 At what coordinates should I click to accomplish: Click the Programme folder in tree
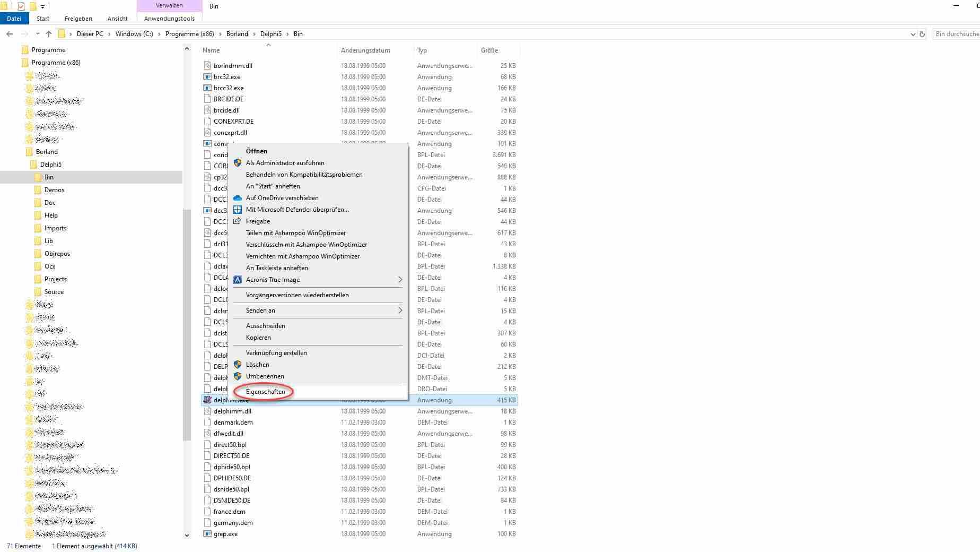48,50
